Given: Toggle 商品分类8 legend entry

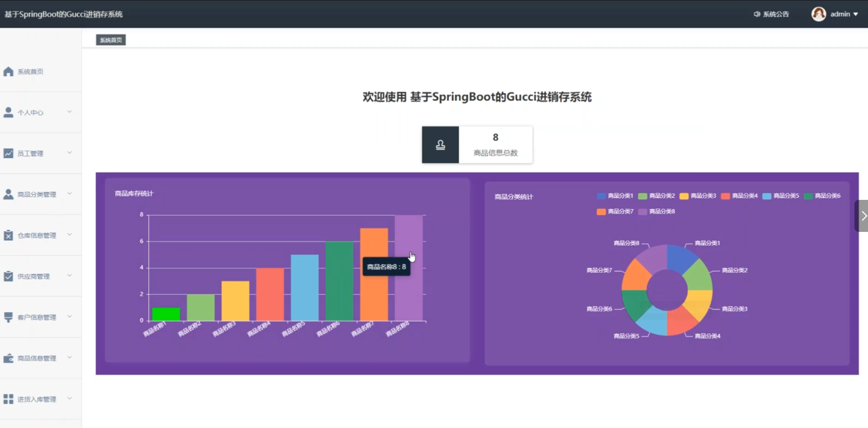Looking at the screenshot, I should click(656, 211).
